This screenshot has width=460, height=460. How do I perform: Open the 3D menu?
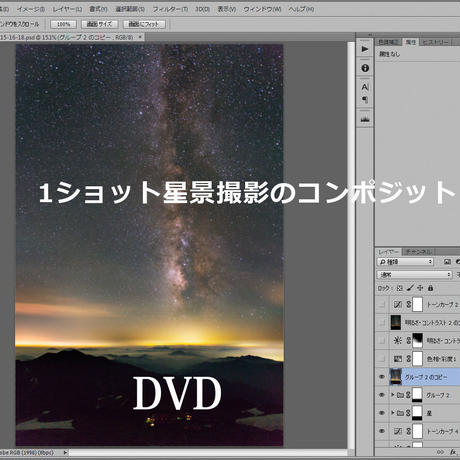point(202,9)
